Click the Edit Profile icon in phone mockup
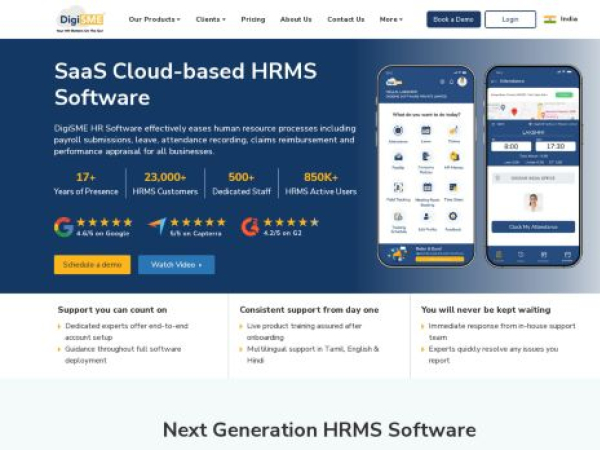This screenshot has height=450, width=600. 426,217
